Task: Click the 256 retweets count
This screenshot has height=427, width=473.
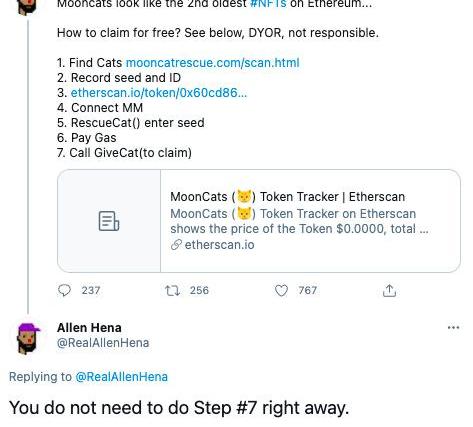Action: point(199,290)
